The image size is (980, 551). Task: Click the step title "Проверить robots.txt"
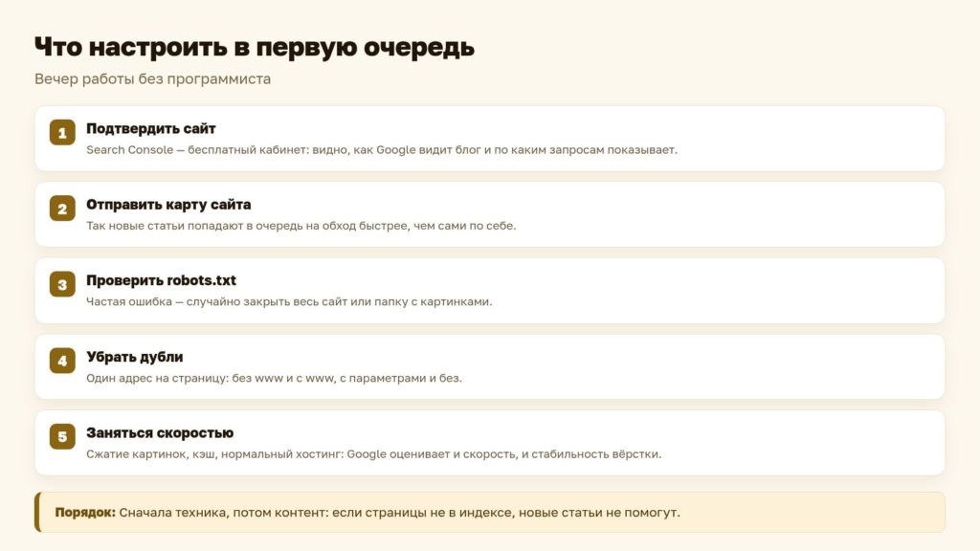[x=161, y=280]
